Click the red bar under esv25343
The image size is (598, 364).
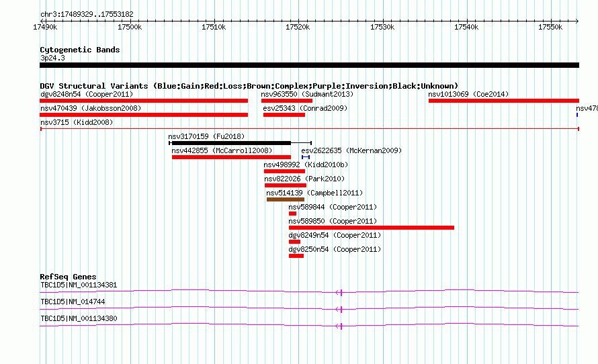click(284, 115)
